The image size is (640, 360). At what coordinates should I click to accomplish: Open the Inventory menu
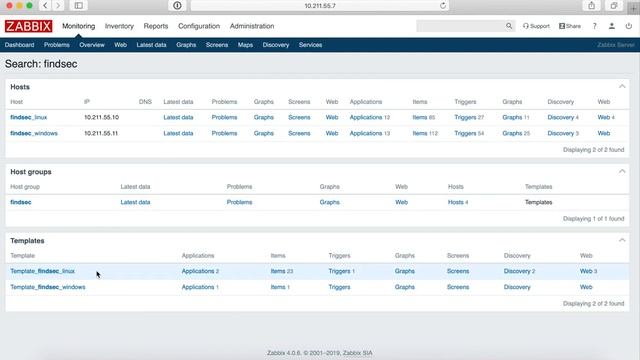click(119, 26)
